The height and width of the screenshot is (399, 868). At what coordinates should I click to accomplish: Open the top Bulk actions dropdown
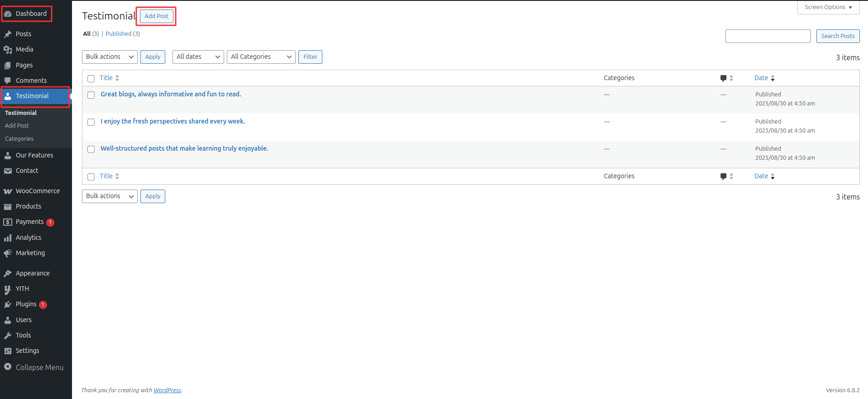tap(110, 57)
